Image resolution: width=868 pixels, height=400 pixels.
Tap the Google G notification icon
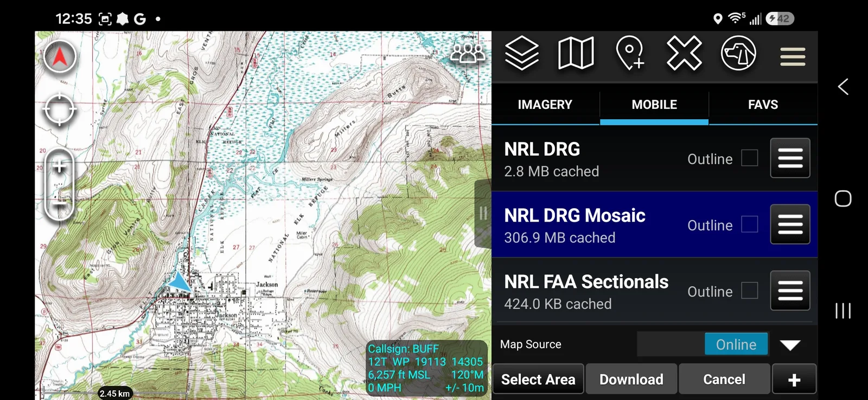pos(140,19)
